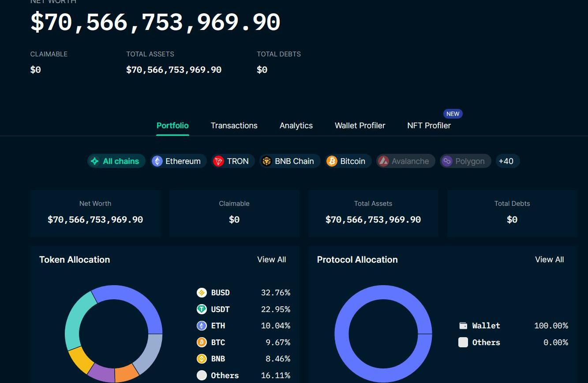Click the BTC token icon in allocation list

[202, 342]
